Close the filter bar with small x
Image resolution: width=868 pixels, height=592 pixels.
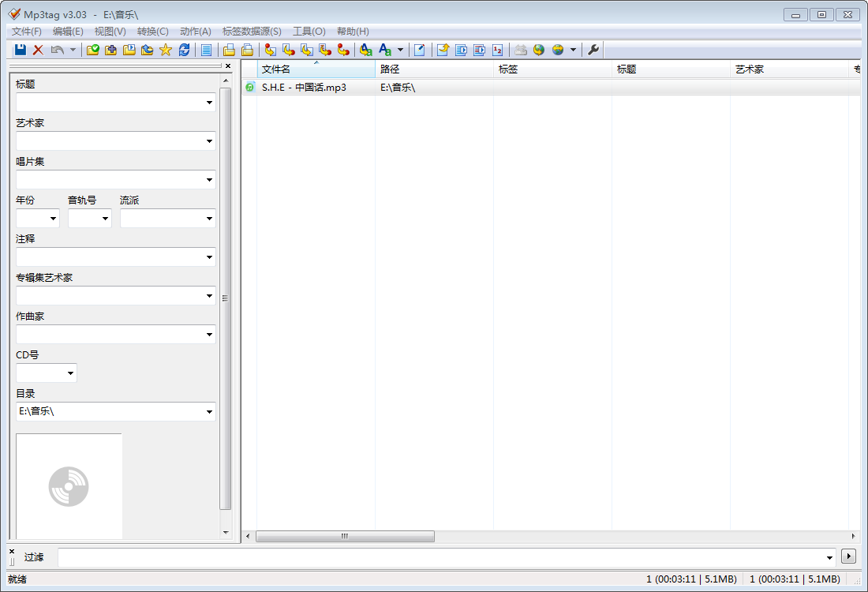[12, 551]
